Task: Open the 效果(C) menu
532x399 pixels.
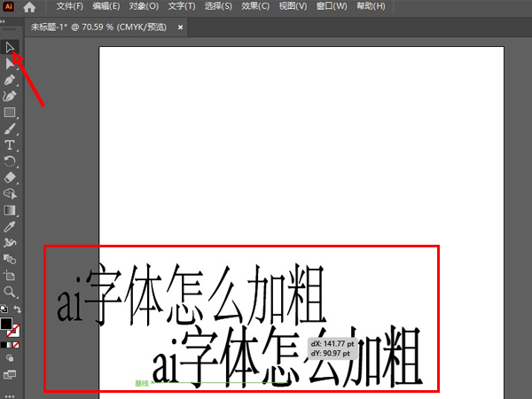Action: point(255,7)
